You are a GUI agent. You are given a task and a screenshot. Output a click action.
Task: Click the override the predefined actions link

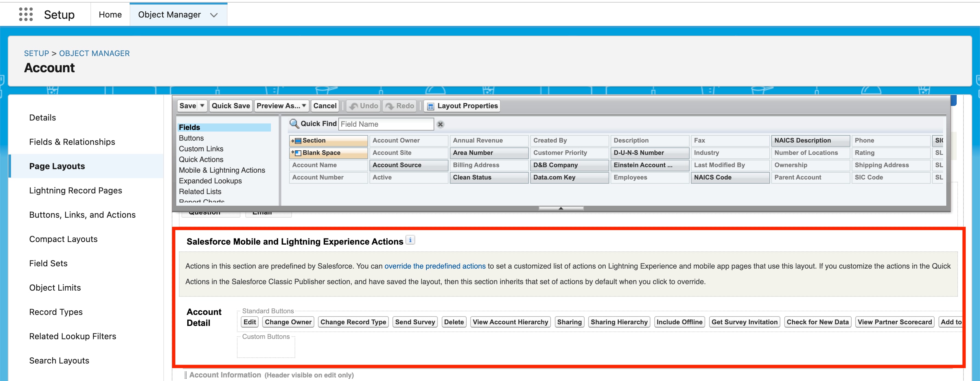(435, 266)
